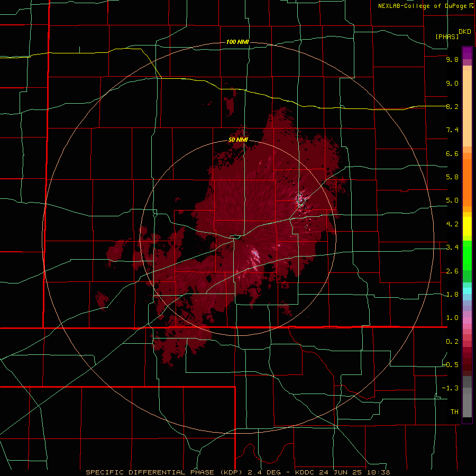Click the 4.2 legend value

coord(452,224)
